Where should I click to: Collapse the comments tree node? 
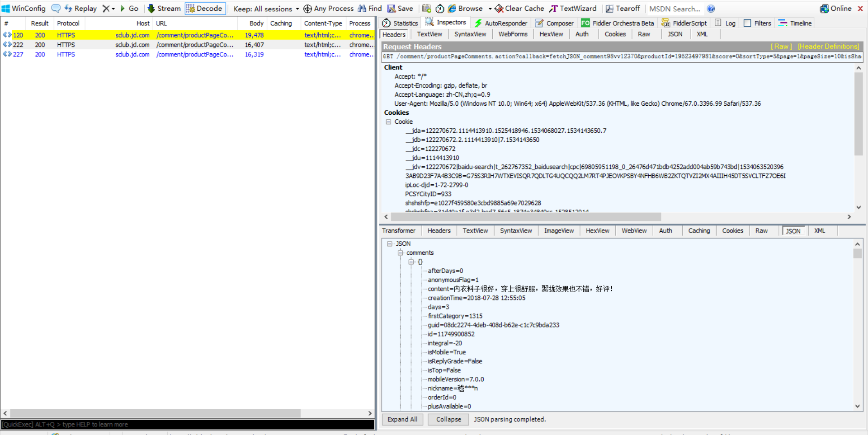[x=400, y=253]
